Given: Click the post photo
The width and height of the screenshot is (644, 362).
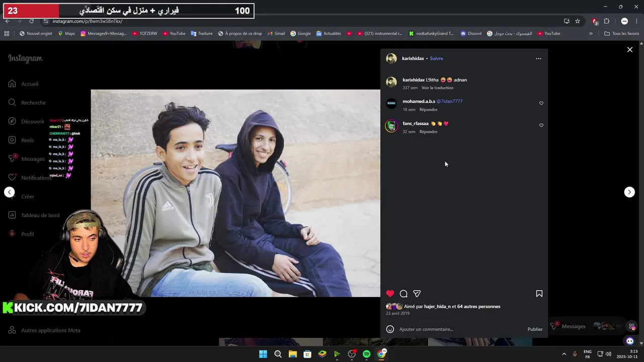Looking at the screenshot, I should 235,193.
